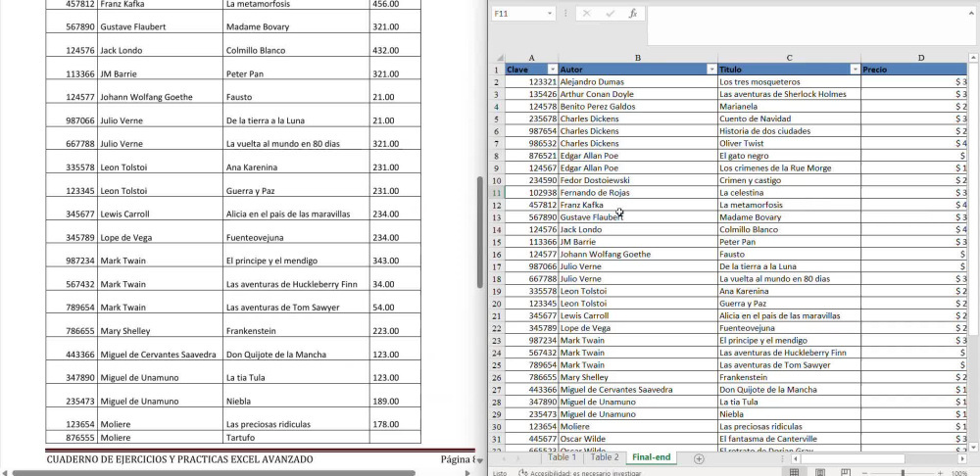
Task: Open Insert Function with the fx icon
Action: pyautogui.click(x=632, y=13)
